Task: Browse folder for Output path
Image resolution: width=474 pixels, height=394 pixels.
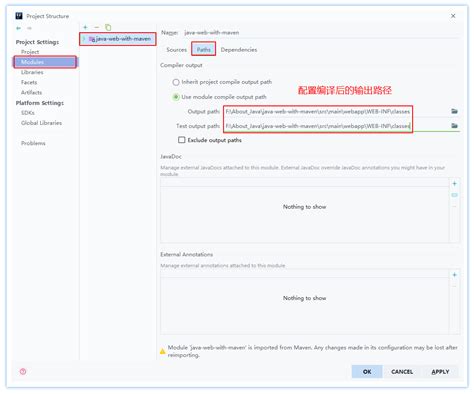Action: pos(454,111)
